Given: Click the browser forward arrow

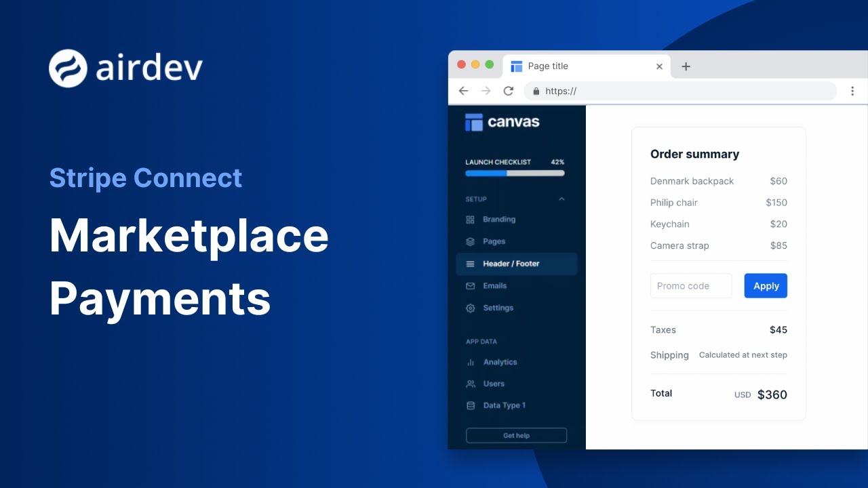Looking at the screenshot, I should click(x=486, y=91).
